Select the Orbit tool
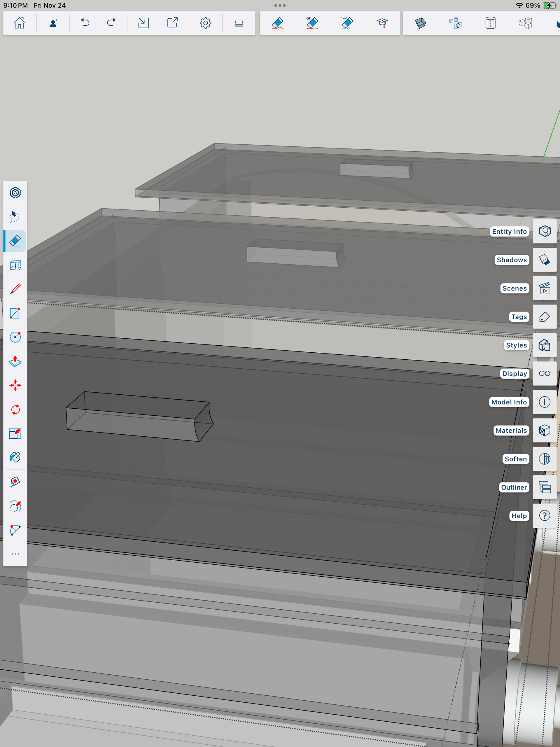 15,193
